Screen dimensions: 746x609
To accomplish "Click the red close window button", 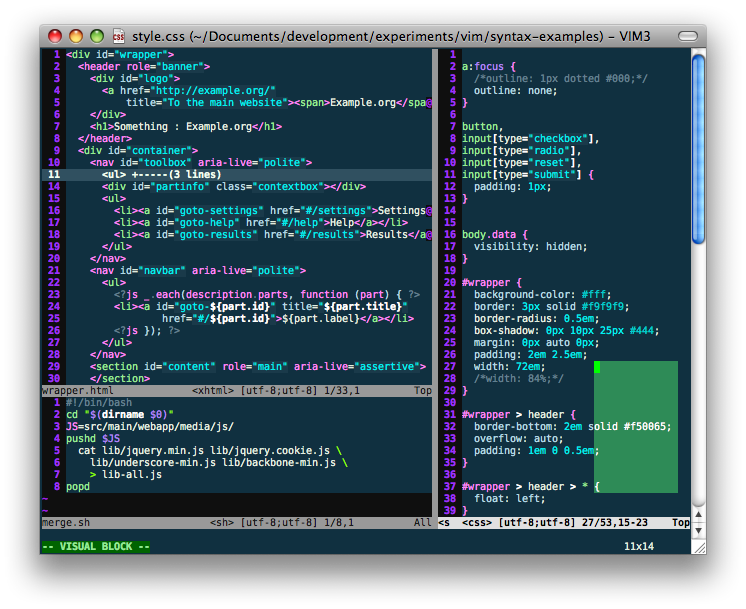I will click(x=55, y=36).
